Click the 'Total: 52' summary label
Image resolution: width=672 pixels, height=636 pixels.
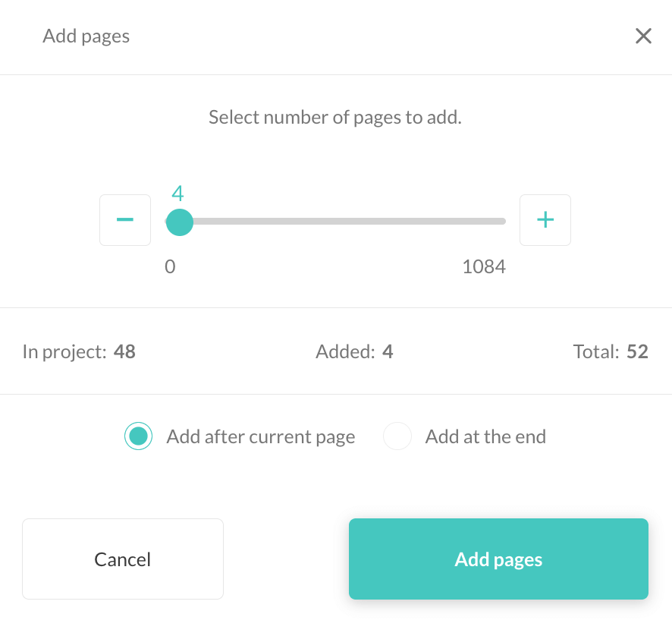611,351
